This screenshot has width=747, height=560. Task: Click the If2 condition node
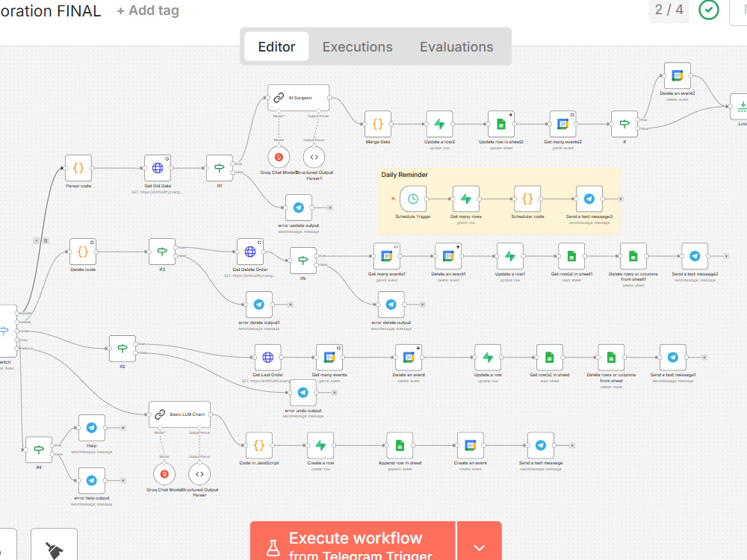(x=123, y=349)
